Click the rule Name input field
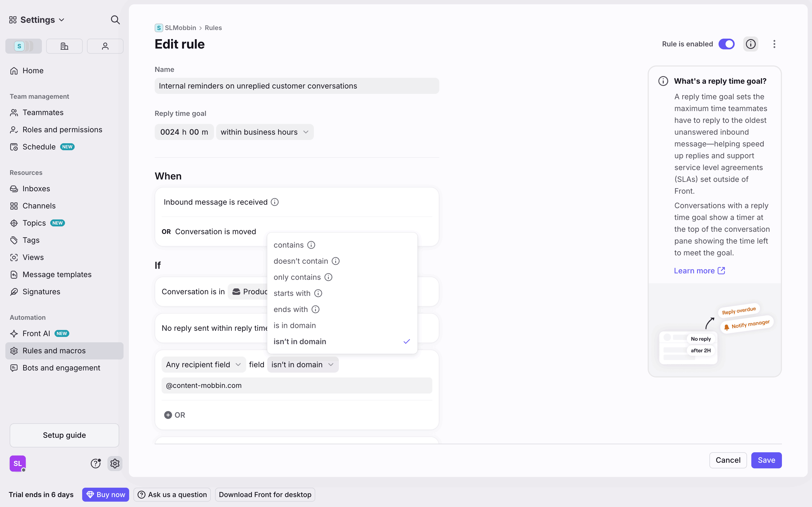Viewport: 812px width, 507px height. click(297, 86)
